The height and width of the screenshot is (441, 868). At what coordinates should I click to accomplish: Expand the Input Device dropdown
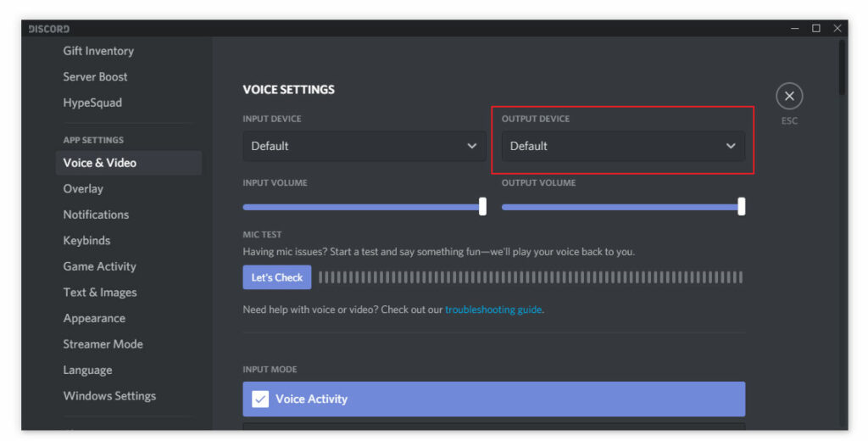point(364,146)
